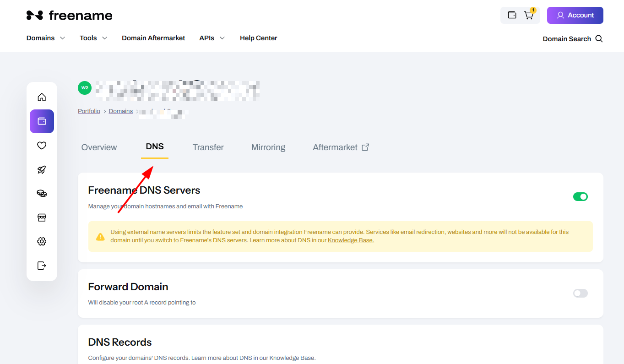
Task: Click the Forward Domain heading
Action: tap(128, 287)
